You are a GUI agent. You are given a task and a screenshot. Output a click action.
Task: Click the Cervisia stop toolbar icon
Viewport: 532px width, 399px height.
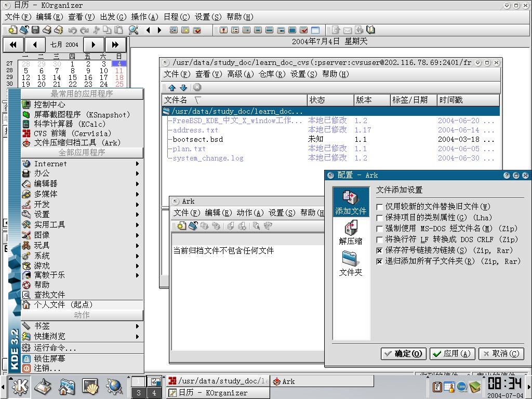click(x=197, y=87)
